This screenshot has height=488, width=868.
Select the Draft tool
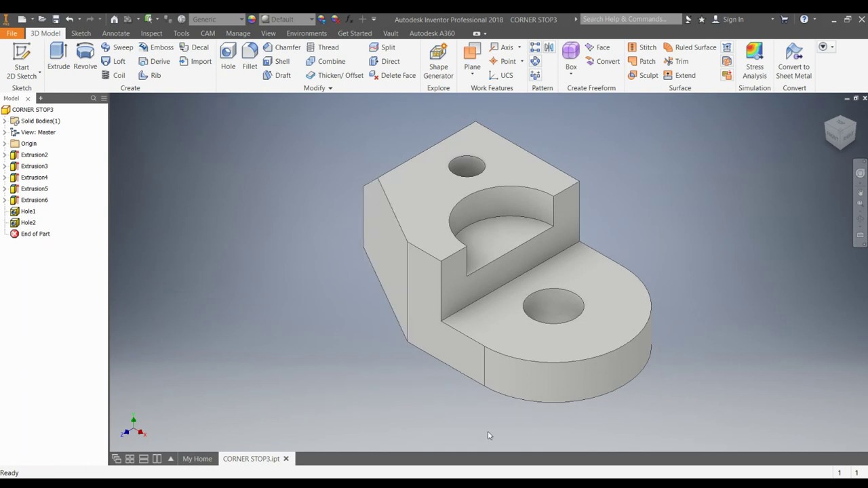277,75
